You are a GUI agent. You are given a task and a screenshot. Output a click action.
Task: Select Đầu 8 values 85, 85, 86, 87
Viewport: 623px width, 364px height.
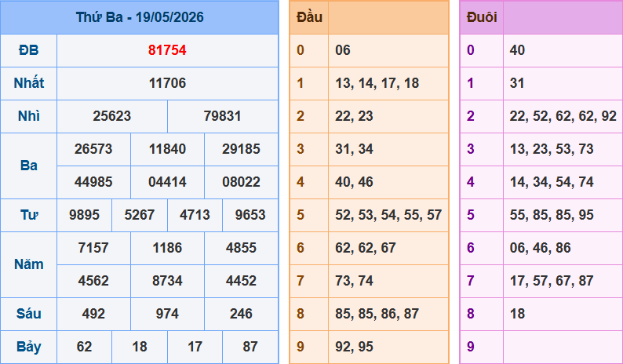[x=377, y=314]
